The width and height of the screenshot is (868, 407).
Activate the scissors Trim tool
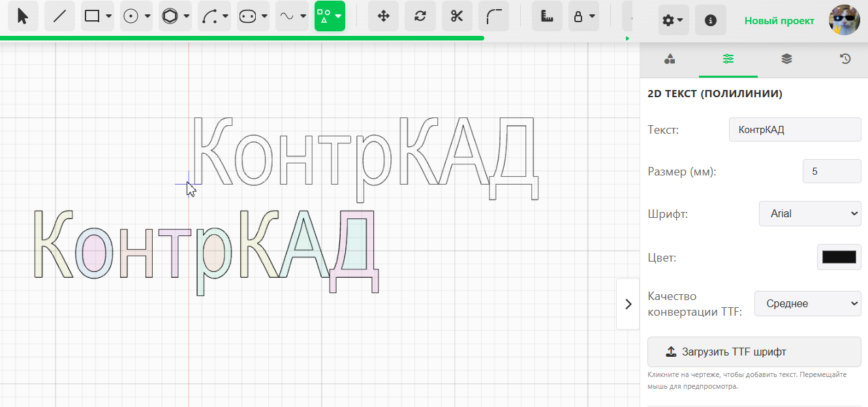tap(457, 16)
